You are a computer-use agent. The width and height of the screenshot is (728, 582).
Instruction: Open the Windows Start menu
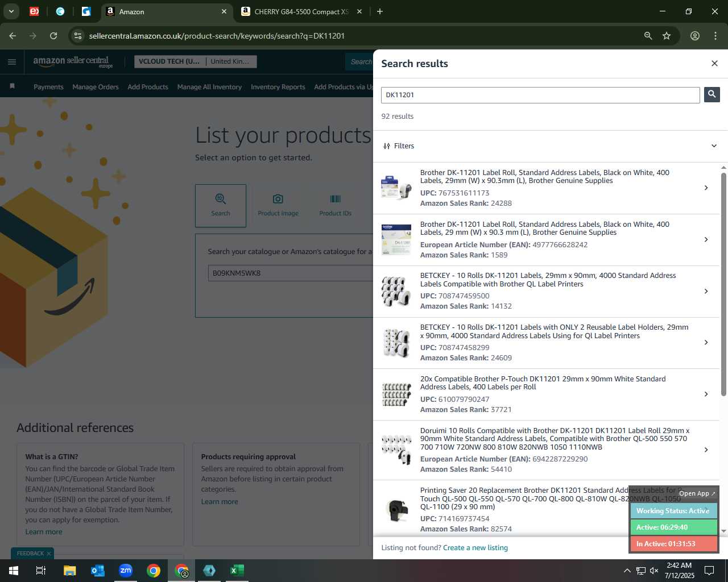pos(14,571)
